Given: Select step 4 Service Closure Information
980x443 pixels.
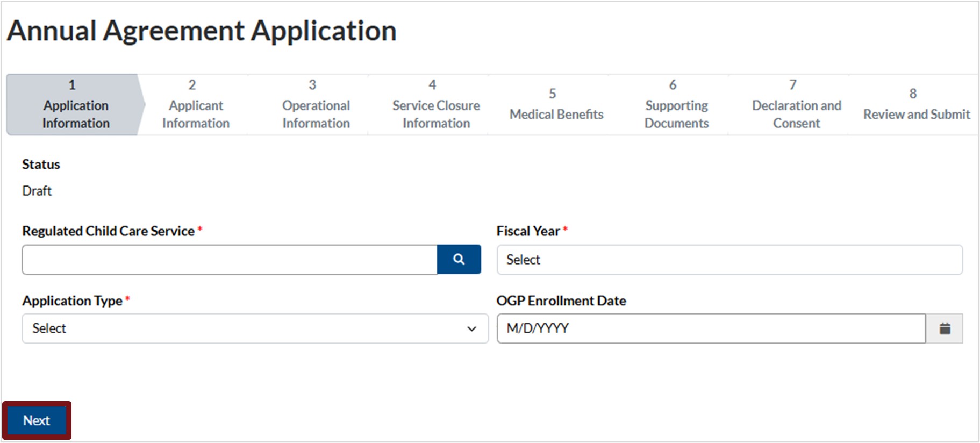Looking at the screenshot, I should [x=435, y=105].
